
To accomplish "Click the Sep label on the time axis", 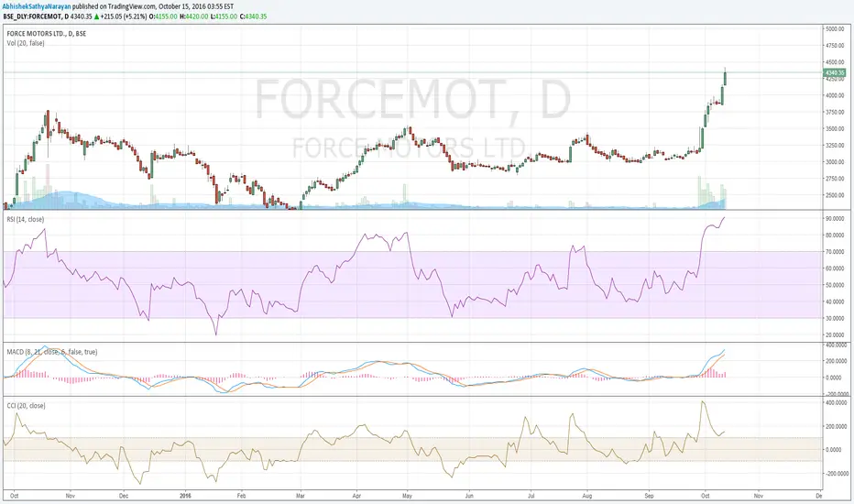I will coord(650,496).
